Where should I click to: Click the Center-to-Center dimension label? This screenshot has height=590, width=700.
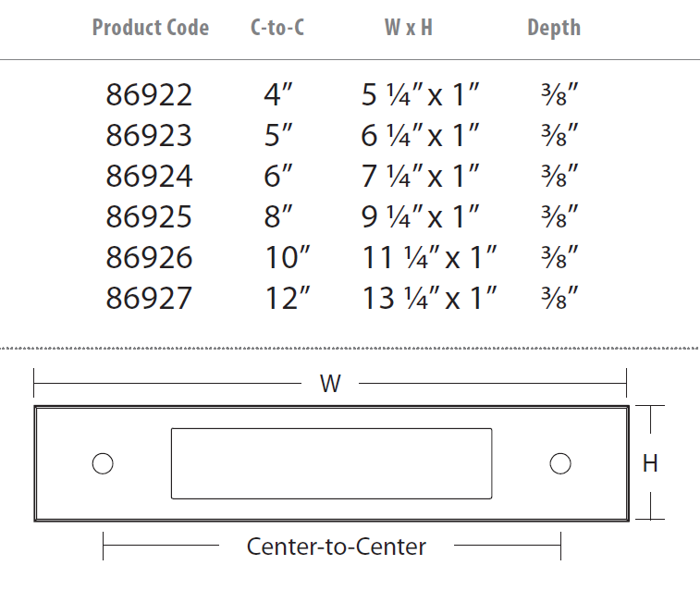pyautogui.click(x=337, y=547)
